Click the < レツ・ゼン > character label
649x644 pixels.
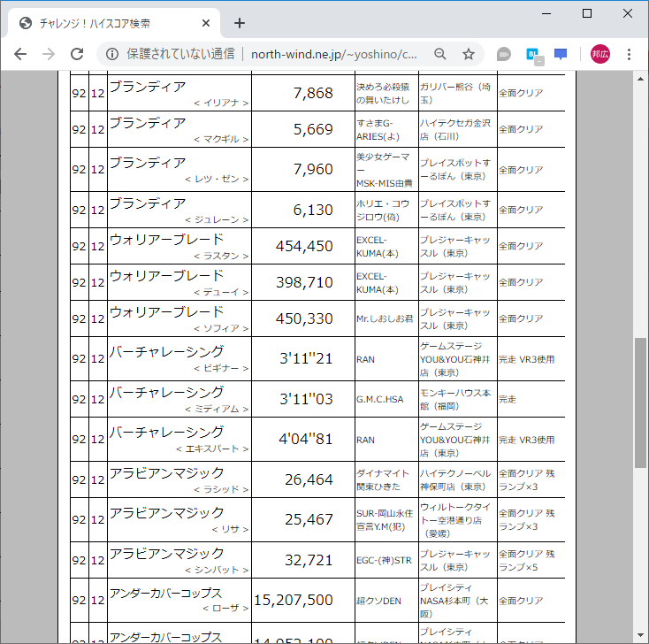tap(217, 179)
